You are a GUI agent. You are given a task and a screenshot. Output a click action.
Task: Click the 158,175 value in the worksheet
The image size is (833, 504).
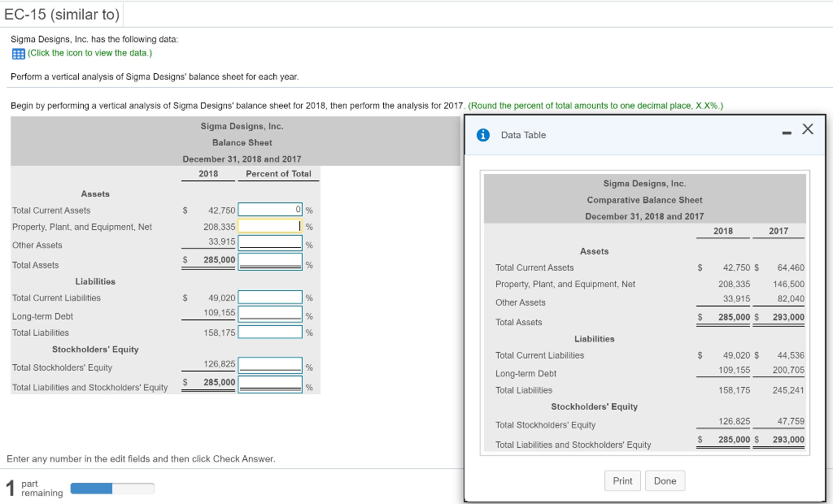click(x=220, y=333)
